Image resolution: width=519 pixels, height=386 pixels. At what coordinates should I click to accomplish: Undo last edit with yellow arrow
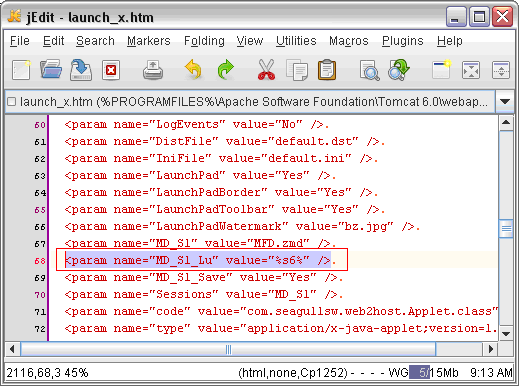(193, 69)
